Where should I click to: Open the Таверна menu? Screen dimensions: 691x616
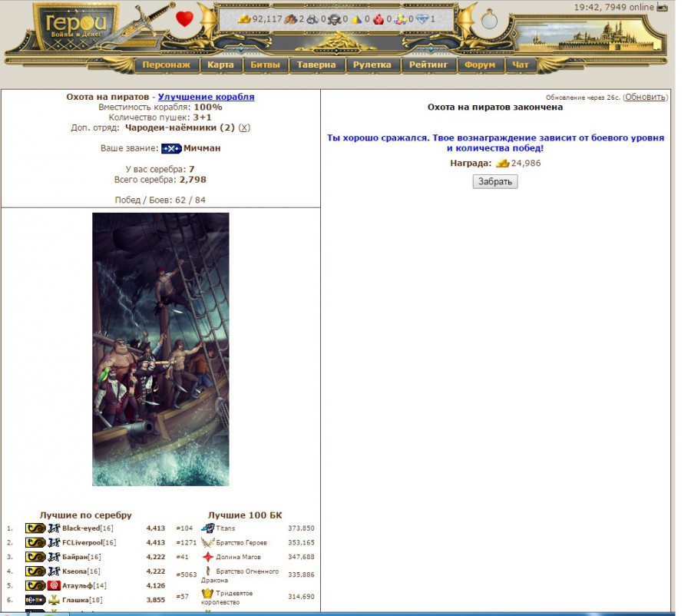tap(316, 65)
